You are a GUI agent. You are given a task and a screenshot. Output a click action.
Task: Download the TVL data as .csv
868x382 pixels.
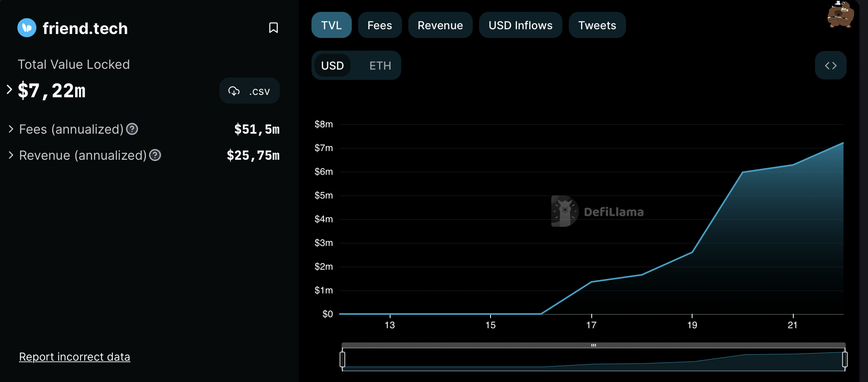[x=249, y=91]
